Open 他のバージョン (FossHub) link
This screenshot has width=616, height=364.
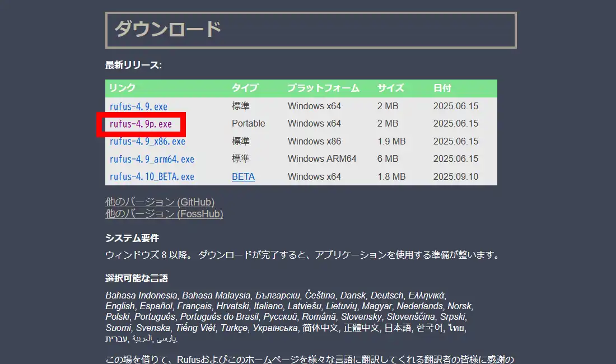tap(164, 213)
